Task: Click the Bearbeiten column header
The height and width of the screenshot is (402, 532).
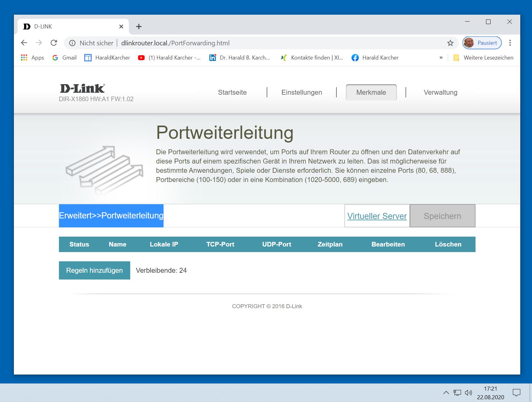Action: (x=388, y=244)
